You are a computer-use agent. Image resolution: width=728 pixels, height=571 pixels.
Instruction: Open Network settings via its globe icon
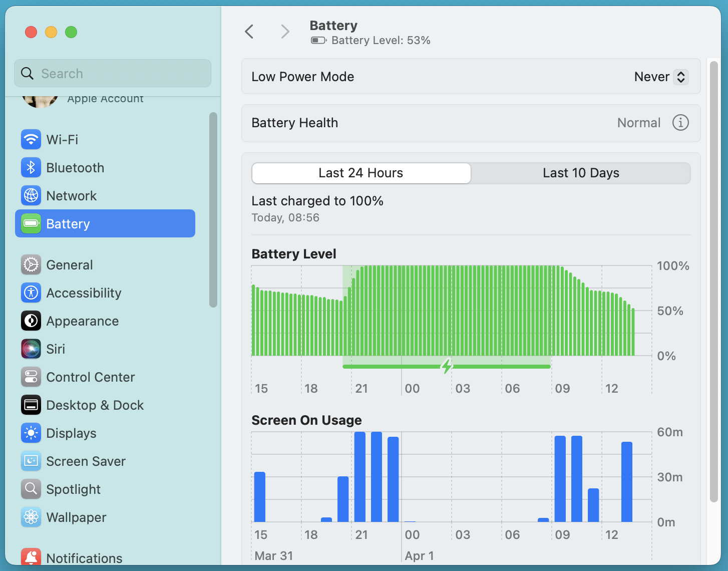tap(31, 195)
